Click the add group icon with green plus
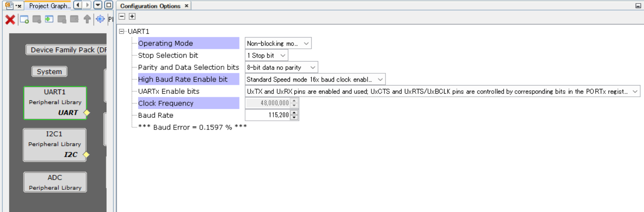The image size is (644, 212). (24, 19)
